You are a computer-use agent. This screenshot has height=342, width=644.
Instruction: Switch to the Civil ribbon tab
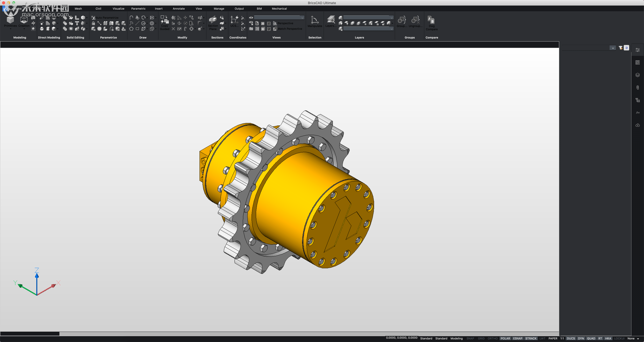click(x=98, y=9)
